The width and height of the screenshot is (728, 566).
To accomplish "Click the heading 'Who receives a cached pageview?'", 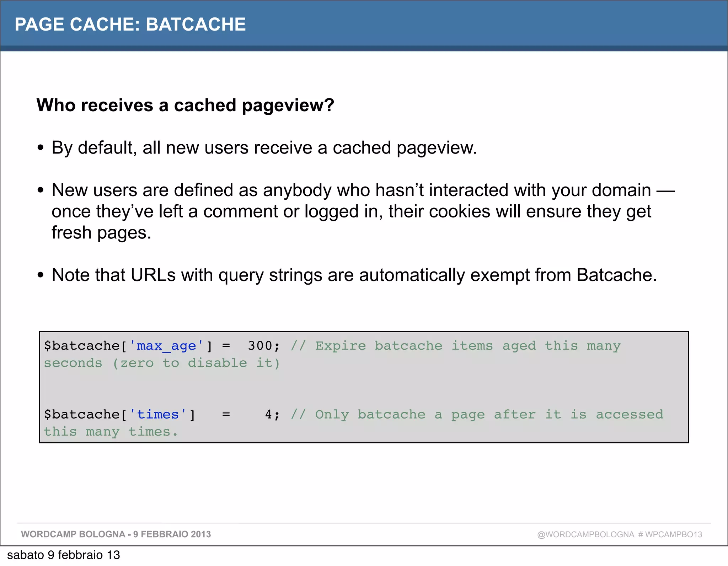I will click(x=185, y=105).
